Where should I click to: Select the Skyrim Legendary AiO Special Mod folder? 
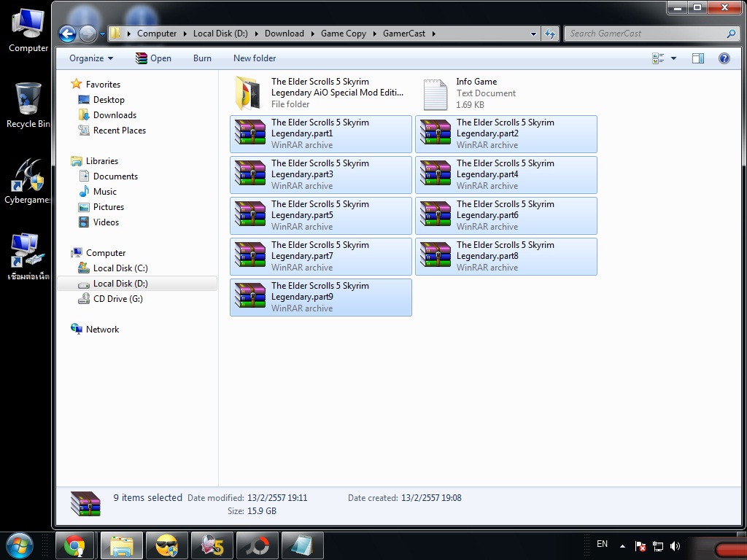[321, 93]
